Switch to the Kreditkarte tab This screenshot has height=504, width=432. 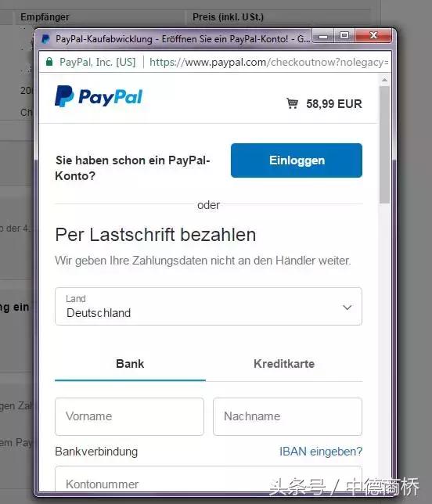pos(284,364)
